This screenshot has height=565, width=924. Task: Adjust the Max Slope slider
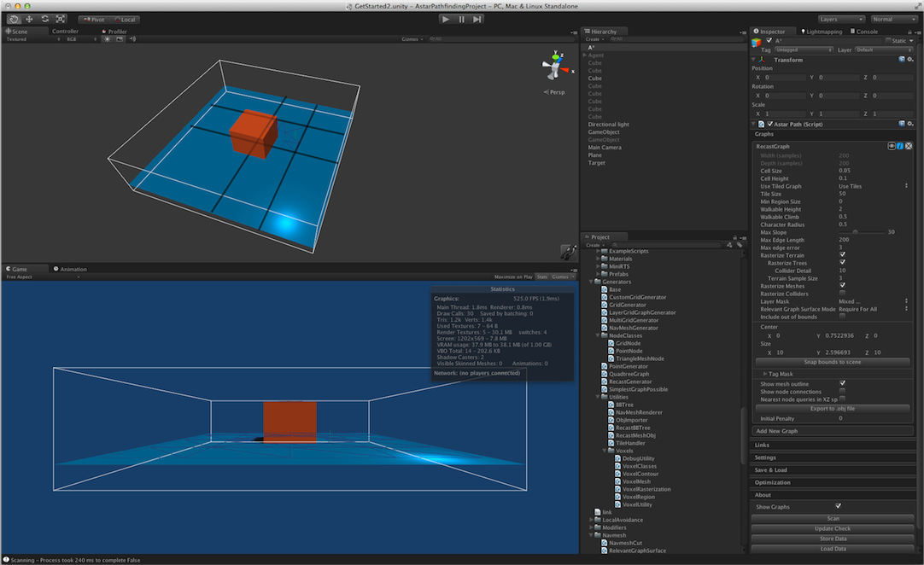[x=854, y=232]
